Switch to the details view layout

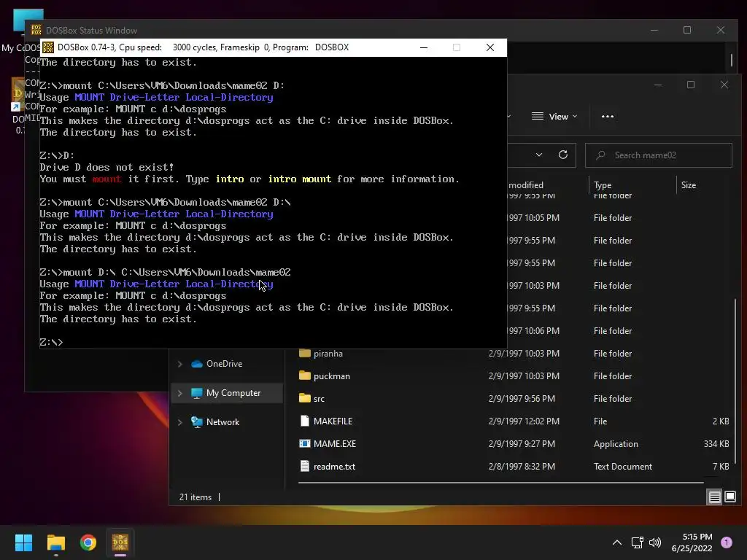[715, 497]
